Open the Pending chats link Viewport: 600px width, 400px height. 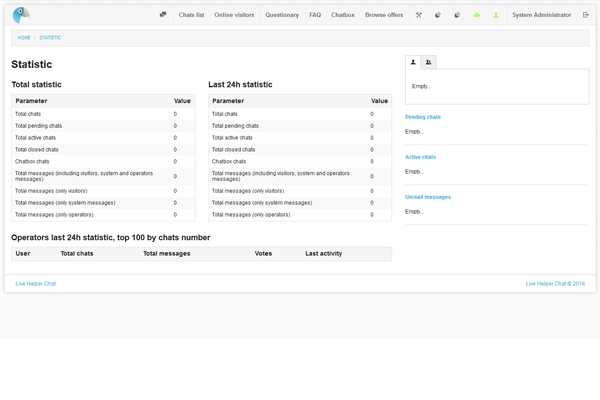[423, 117]
